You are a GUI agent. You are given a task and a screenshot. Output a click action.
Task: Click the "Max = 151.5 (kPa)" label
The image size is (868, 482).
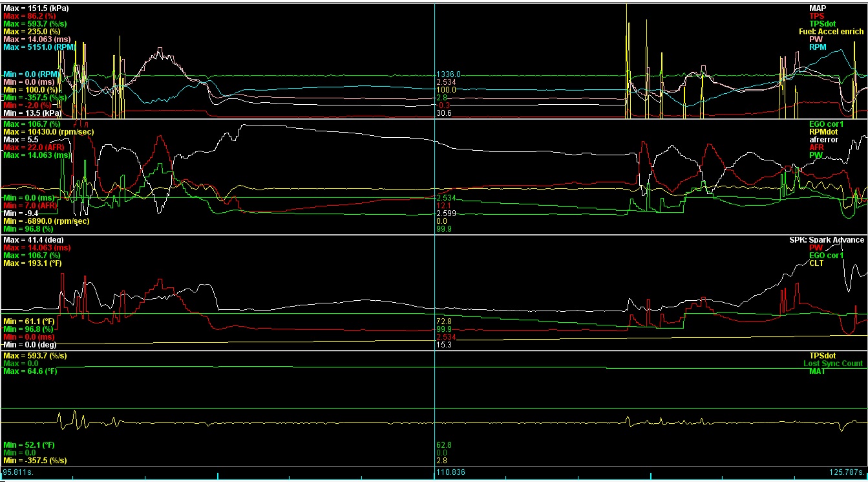click(x=36, y=8)
